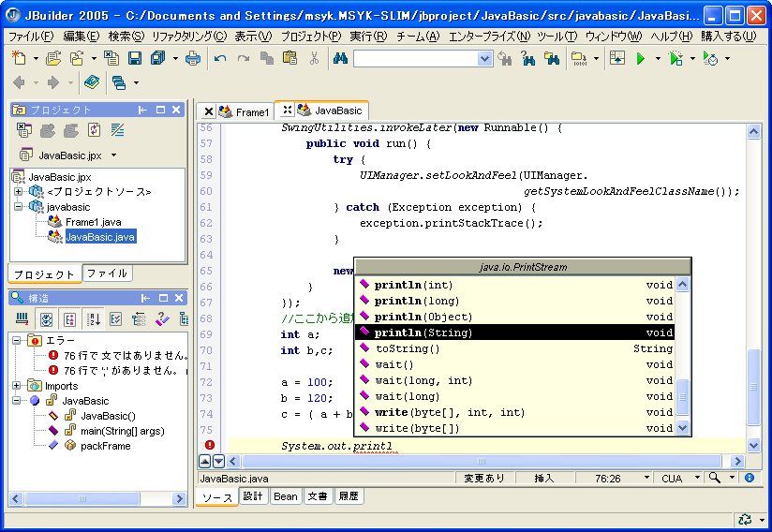Click the Debug project icon

[x=676, y=58]
